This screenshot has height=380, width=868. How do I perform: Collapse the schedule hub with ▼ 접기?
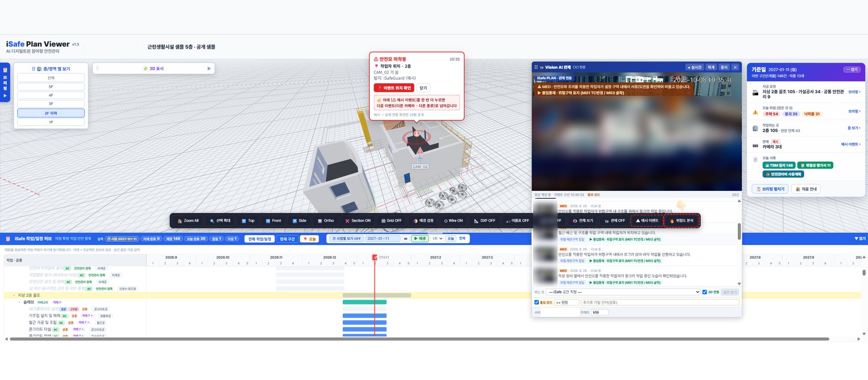click(x=860, y=239)
